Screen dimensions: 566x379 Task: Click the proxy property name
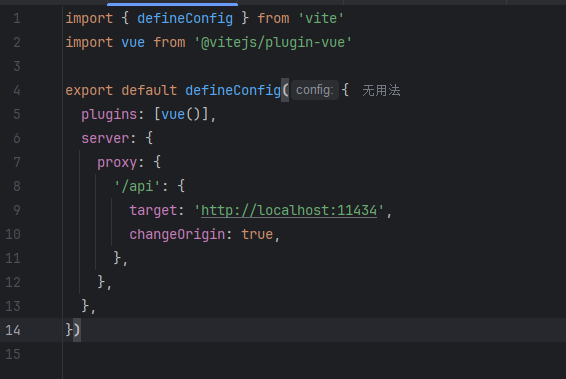pos(117,162)
